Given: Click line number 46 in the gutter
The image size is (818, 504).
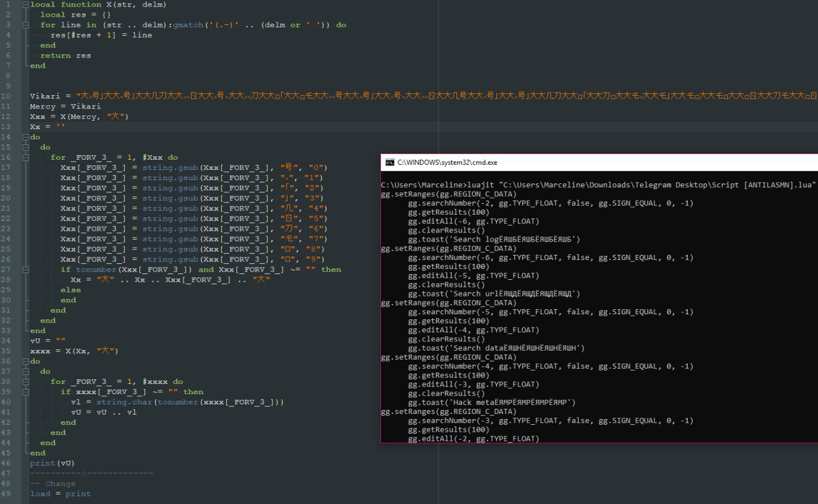Looking at the screenshot, I should tap(5, 464).
